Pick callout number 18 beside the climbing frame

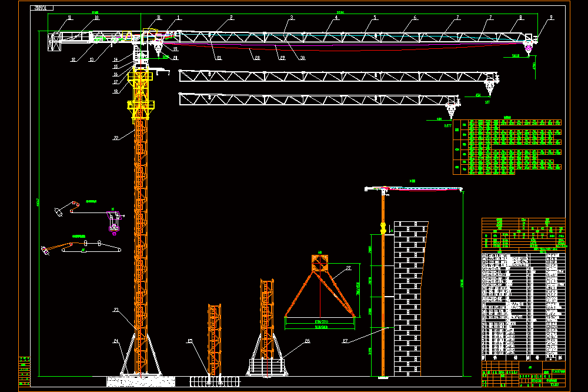click(115, 91)
